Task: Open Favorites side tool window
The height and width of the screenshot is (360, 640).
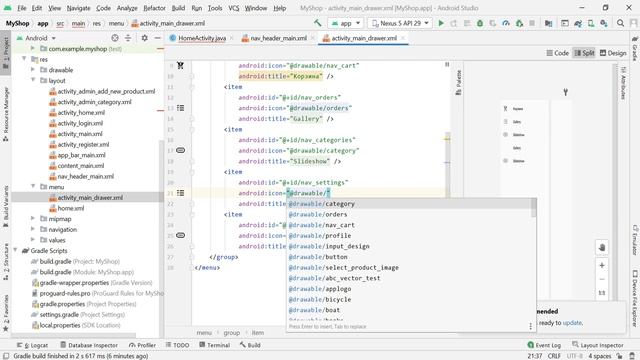Action: click(6, 313)
